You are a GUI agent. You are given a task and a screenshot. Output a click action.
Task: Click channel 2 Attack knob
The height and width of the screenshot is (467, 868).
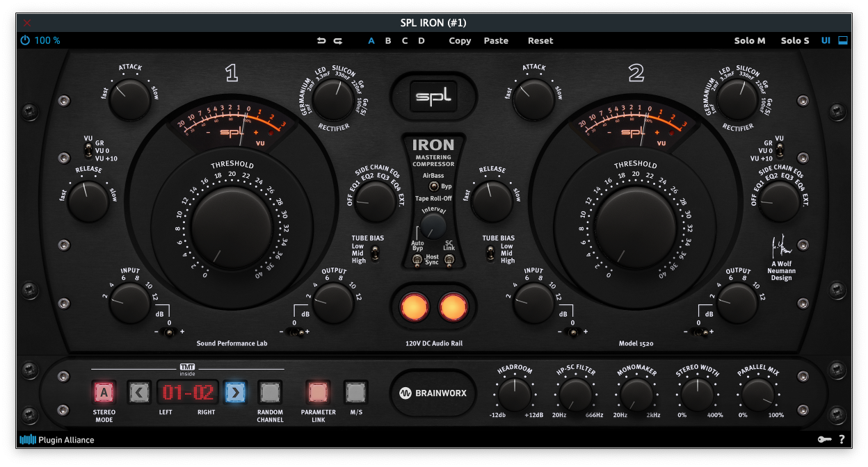pyautogui.click(x=534, y=99)
